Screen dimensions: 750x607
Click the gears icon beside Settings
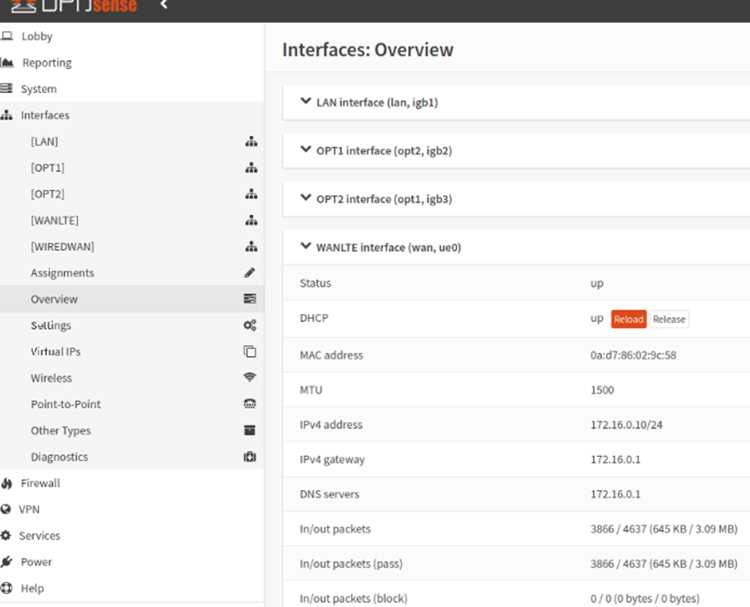coord(250,325)
